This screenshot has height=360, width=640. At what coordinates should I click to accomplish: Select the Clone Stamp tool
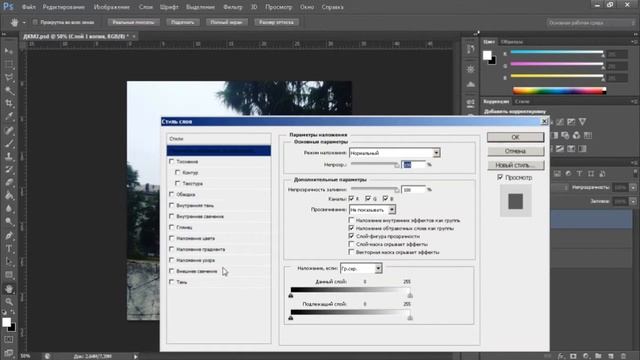click(9, 156)
